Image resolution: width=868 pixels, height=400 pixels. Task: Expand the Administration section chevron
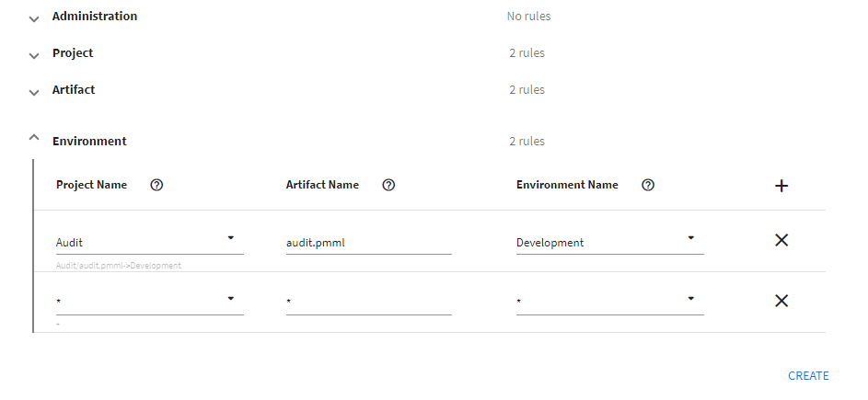click(x=34, y=17)
